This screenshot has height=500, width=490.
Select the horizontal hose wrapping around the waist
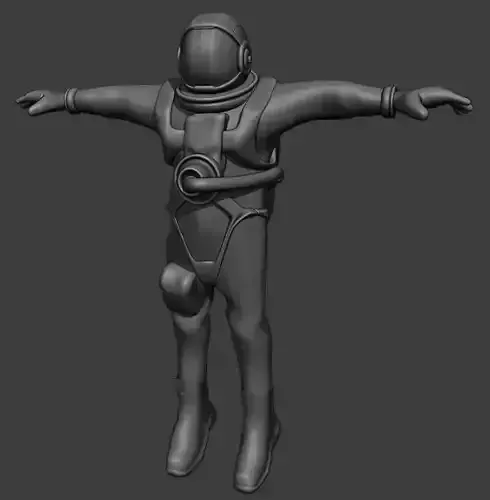[x=233, y=180]
